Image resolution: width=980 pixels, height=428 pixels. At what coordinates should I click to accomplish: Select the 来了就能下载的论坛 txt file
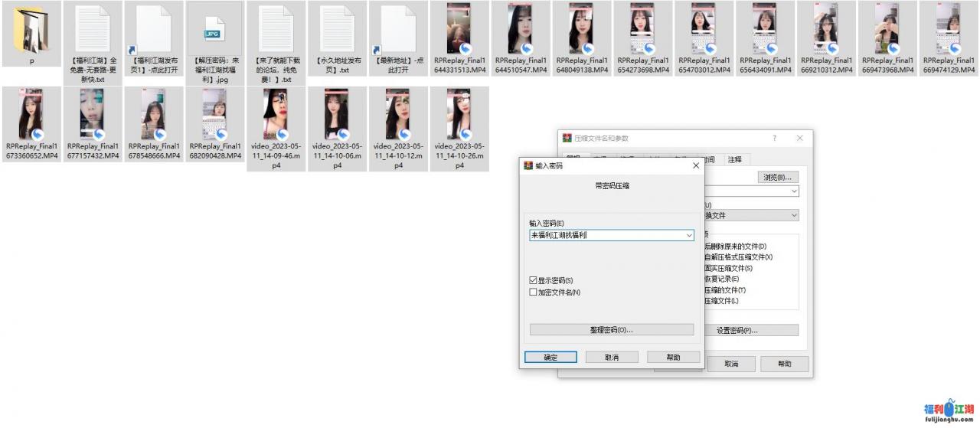276,31
